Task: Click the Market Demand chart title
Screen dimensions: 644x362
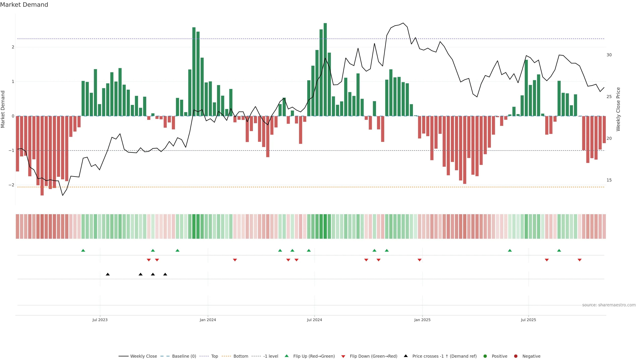Action: click(24, 5)
